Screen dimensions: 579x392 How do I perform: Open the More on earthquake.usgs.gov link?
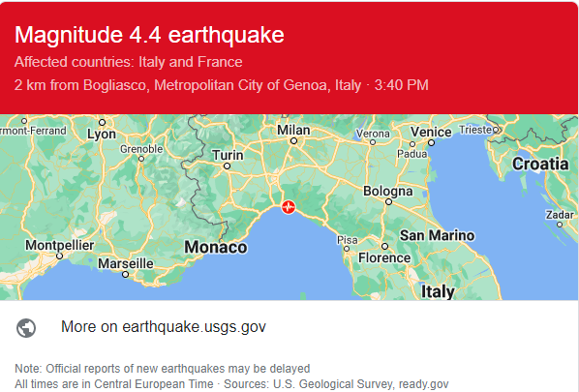pyautogui.click(x=164, y=327)
